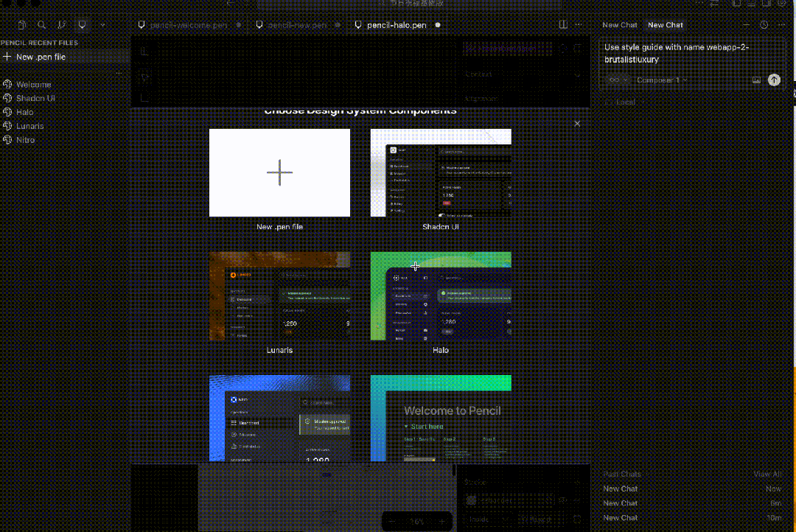Open the Search icon in the sidebar
The width and height of the screenshot is (796, 532).
tap(41, 25)
